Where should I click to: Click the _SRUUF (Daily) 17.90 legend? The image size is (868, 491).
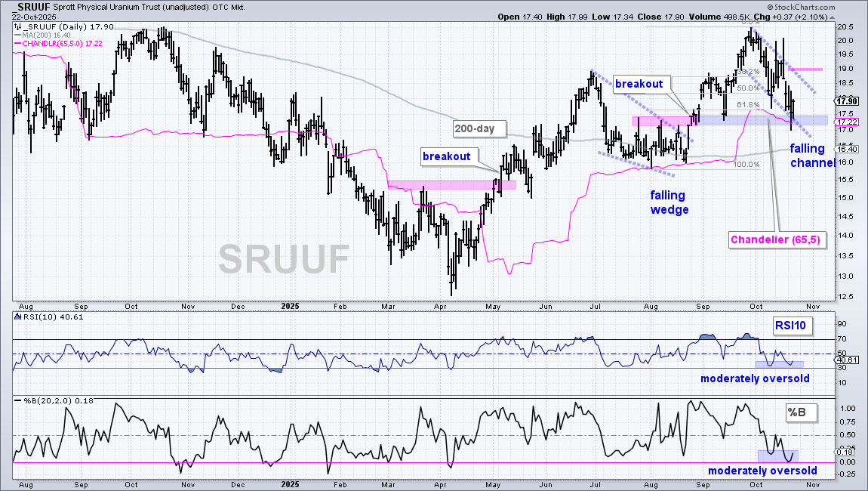[x=63, y=26]
